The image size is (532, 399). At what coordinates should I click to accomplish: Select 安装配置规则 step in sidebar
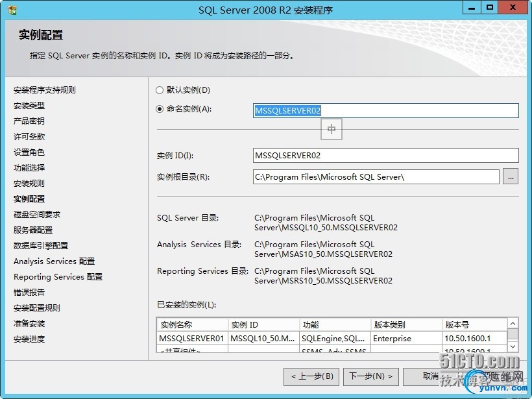point(37,308)
